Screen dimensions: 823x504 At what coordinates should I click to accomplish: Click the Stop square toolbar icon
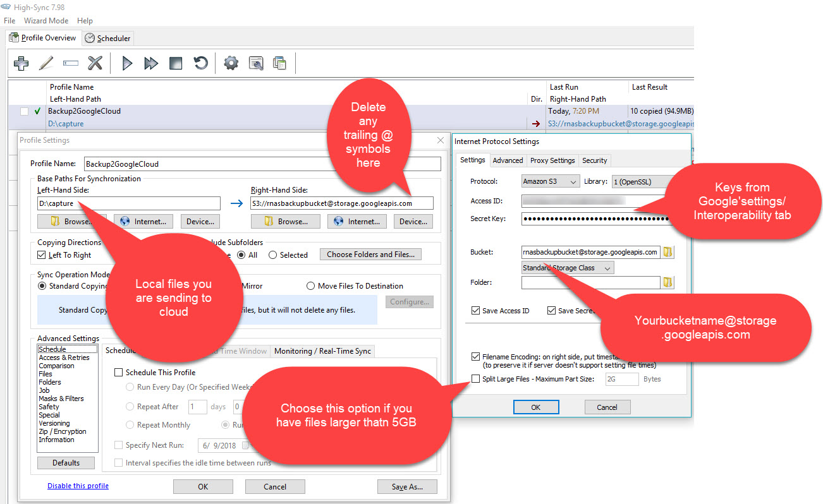176,63
